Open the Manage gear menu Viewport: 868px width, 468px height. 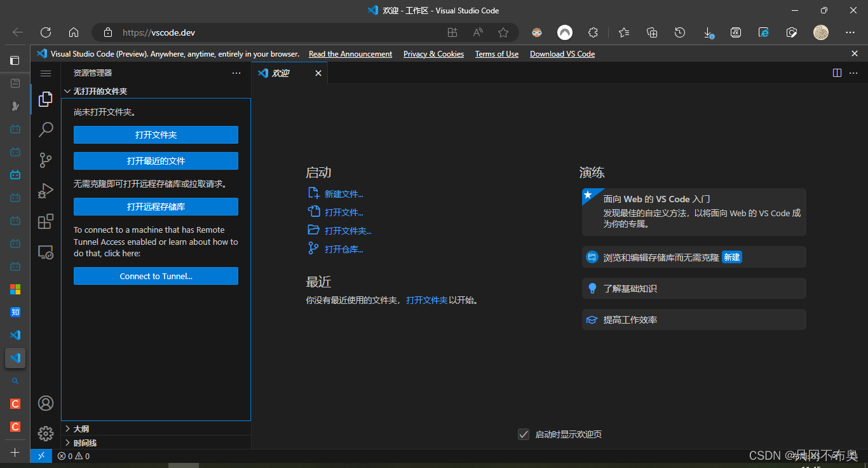[x=46, y=434]
